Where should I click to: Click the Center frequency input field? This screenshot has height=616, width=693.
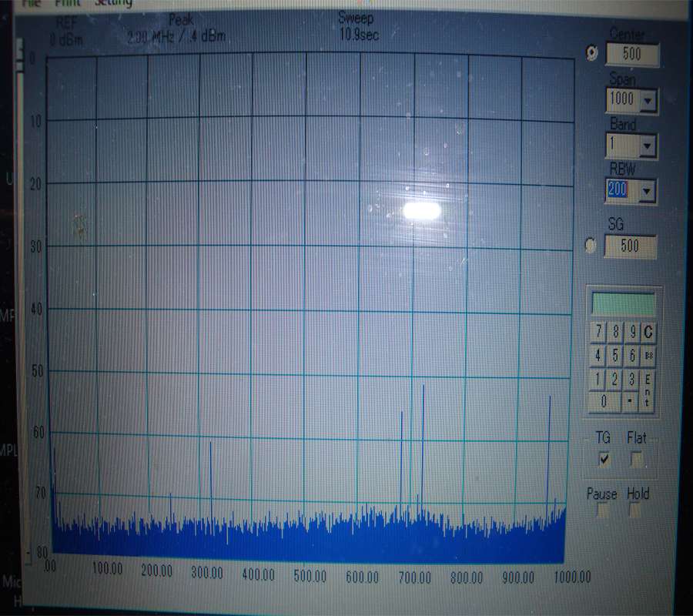[x=633, y=54]
